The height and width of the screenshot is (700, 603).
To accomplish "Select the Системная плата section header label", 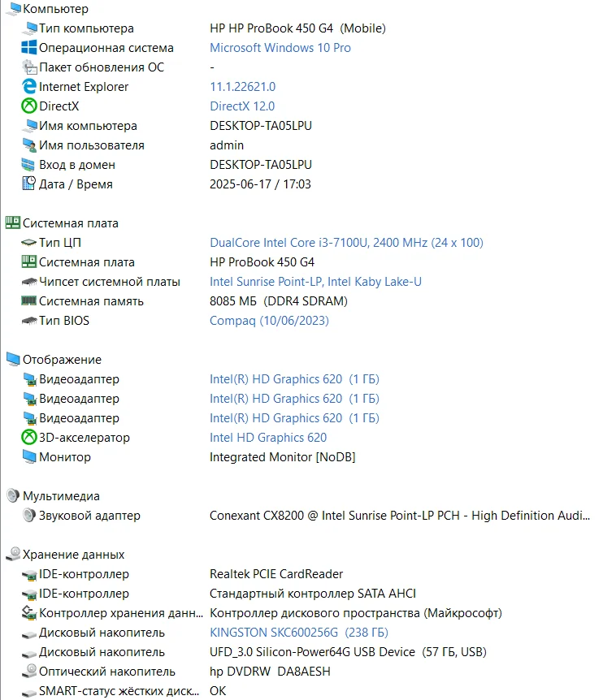I will click(71, 223).
